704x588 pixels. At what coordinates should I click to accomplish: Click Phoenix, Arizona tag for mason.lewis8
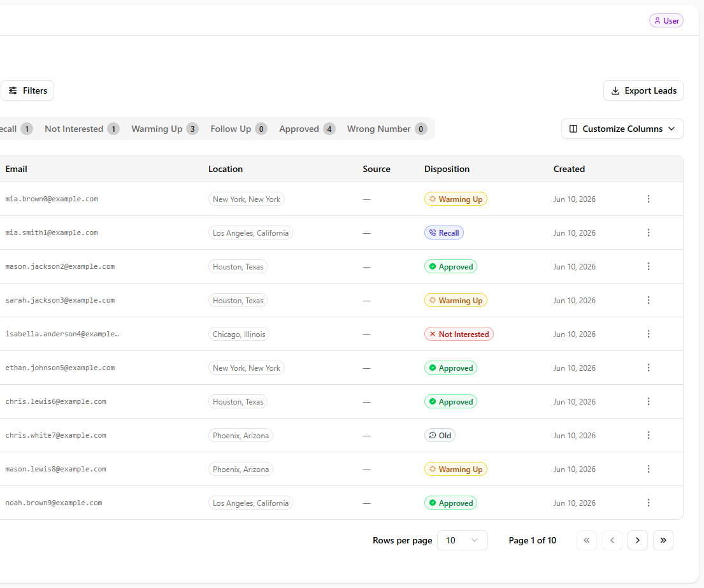[x=241, y=469]
